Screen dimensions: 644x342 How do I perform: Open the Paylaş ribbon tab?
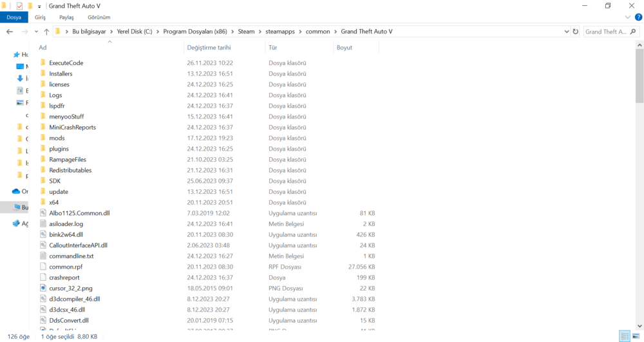coord(66,17)
